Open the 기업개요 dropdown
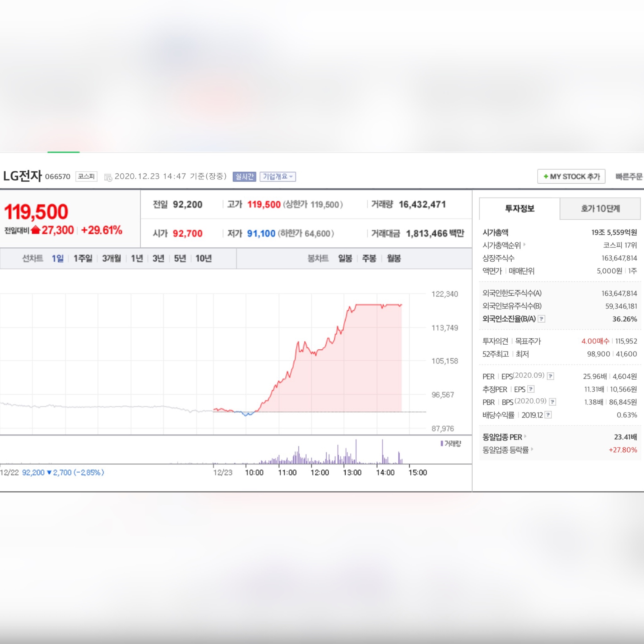This screenshot has width=644, height=644. click(278, 177)
